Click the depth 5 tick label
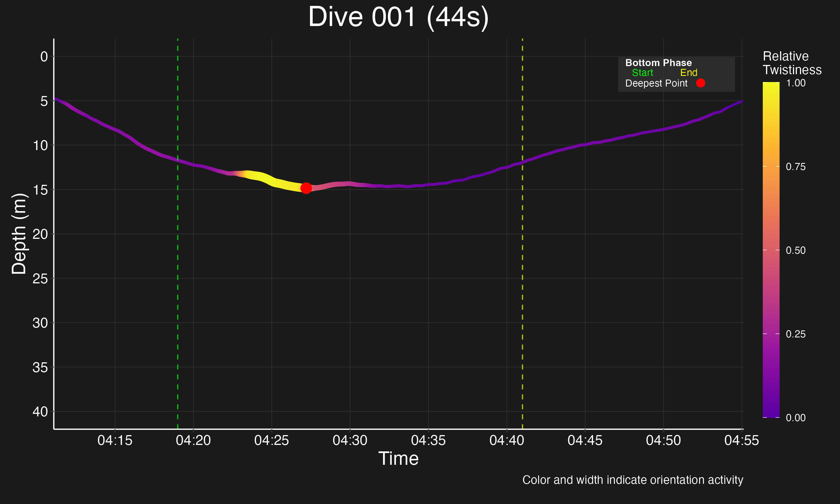 coord(44,101)
